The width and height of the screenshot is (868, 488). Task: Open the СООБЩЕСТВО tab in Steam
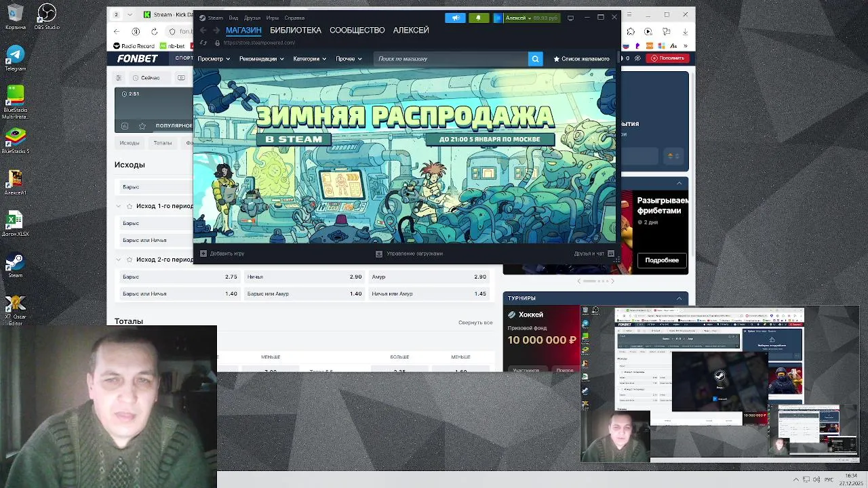357,30
